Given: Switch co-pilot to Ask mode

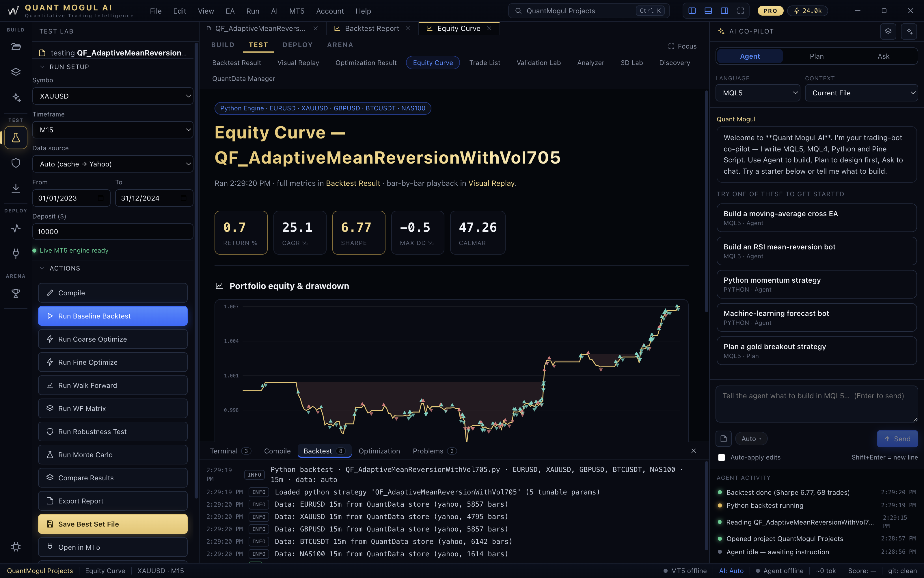Looking at the screenshot, I should coord(883,56).
